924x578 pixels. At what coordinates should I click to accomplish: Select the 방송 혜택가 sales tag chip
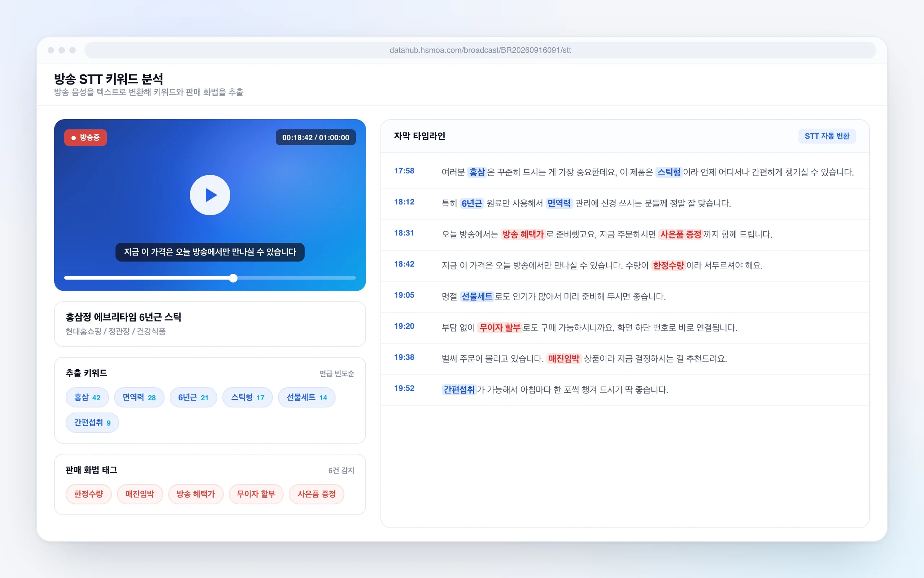(196, 494)
